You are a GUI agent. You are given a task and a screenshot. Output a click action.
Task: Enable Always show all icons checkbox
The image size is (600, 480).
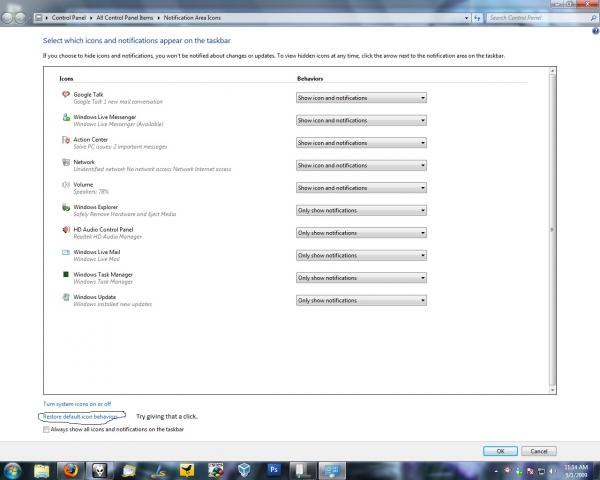pos(46,429)
